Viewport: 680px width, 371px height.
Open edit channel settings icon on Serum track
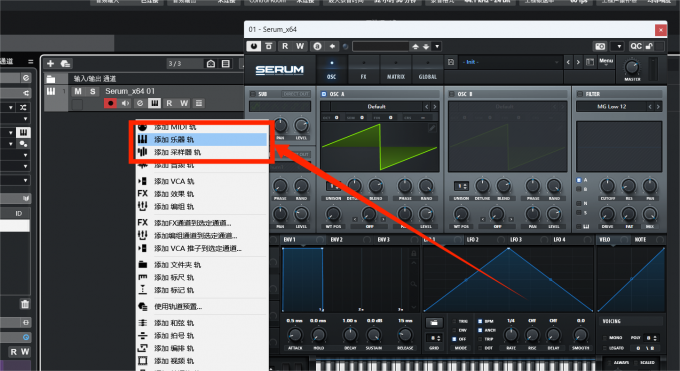click(x=140, y=103)
